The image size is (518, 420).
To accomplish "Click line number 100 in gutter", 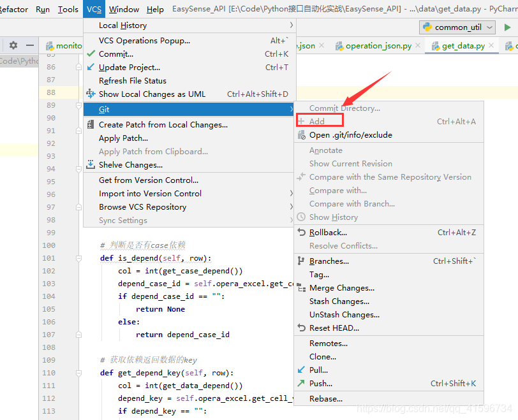I will 48,245.
